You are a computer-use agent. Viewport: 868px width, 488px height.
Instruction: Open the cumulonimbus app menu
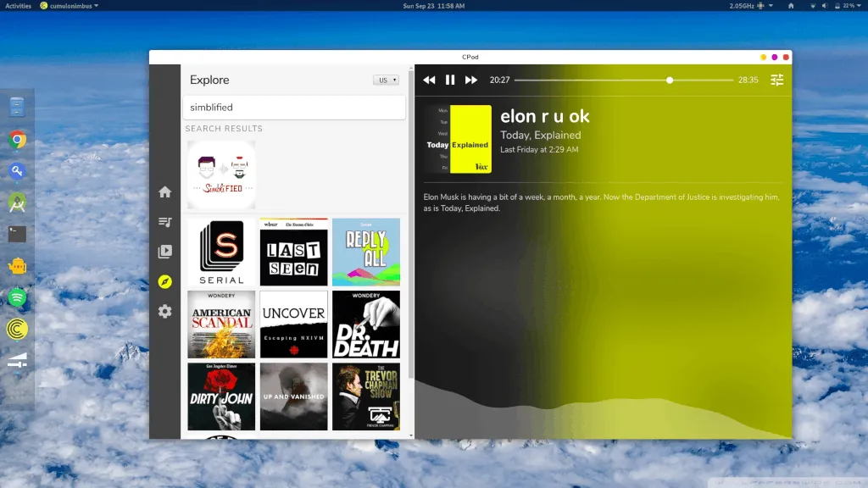click(69, 5)
